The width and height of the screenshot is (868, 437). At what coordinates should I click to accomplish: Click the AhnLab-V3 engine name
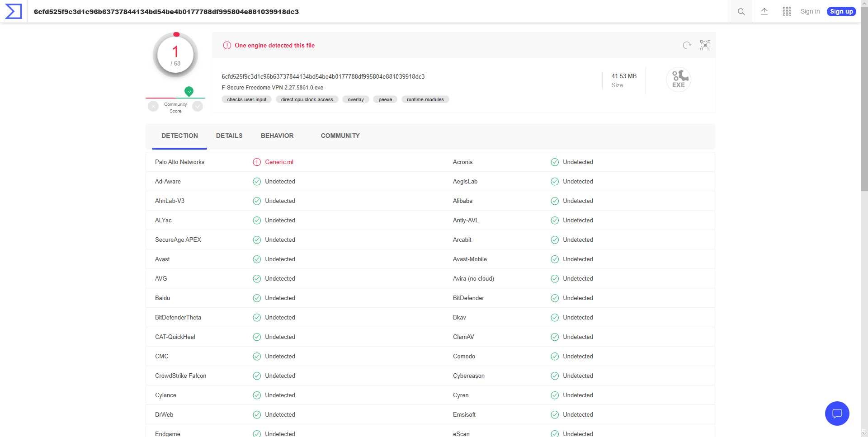[x=170, y=201]
